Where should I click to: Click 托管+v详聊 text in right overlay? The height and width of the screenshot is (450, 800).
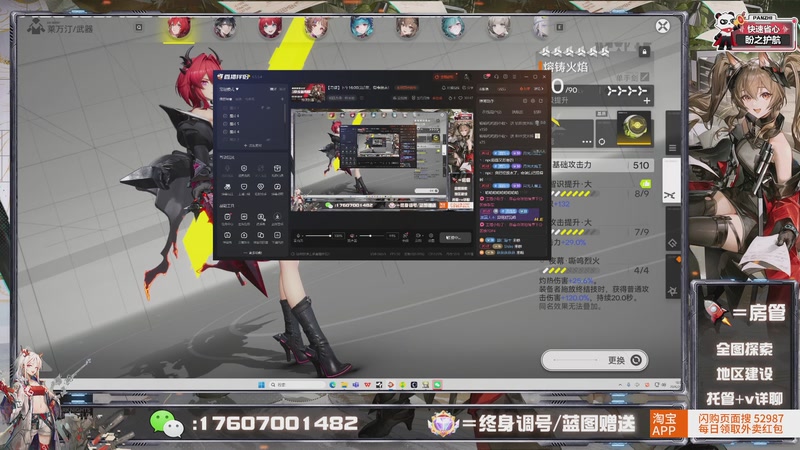click(x=744, y=398)
